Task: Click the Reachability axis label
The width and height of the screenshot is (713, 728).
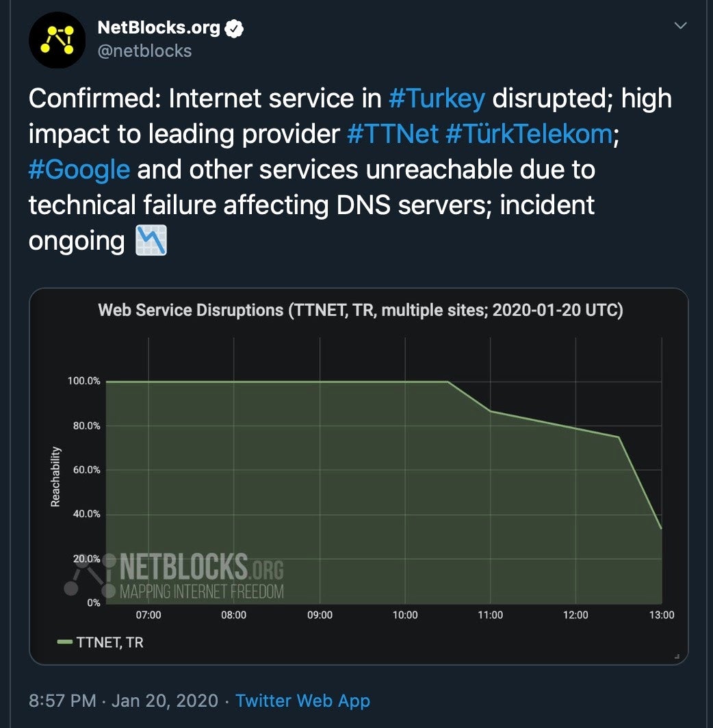Action: pyautogui.click(x=55, y=477)
